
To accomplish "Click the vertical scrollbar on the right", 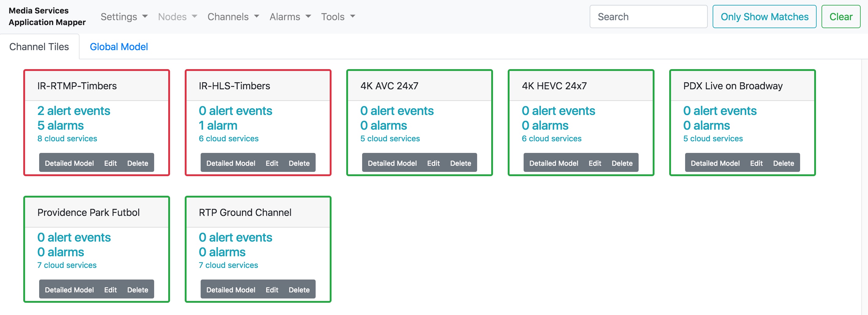I will click(864, 187).
